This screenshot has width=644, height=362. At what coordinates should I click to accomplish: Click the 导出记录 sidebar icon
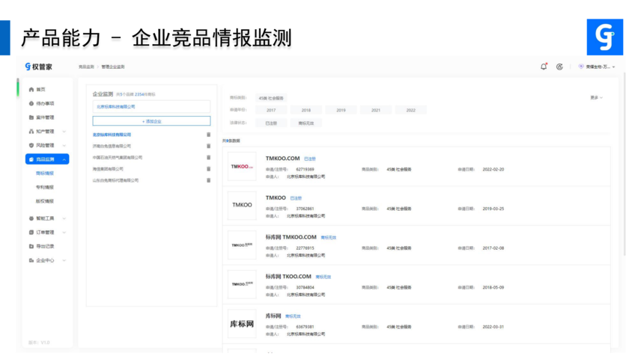coord(31,246)
